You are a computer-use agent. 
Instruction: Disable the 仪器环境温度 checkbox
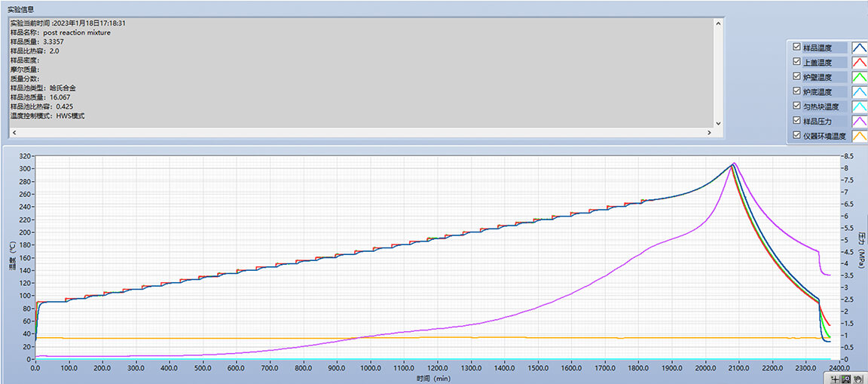[797, 136]
